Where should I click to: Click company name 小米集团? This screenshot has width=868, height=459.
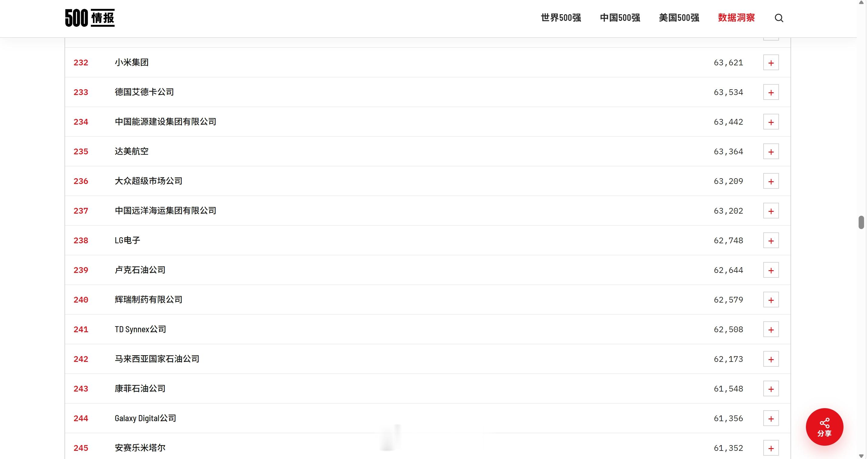(131, 63)
